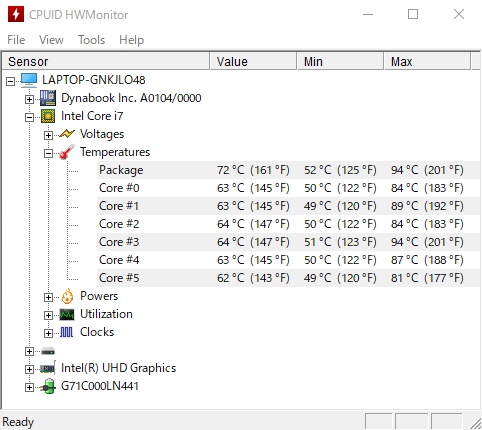The image size is (482, 430).
Task: Click the Voltages lightning icon
Action: coord(67,134)
